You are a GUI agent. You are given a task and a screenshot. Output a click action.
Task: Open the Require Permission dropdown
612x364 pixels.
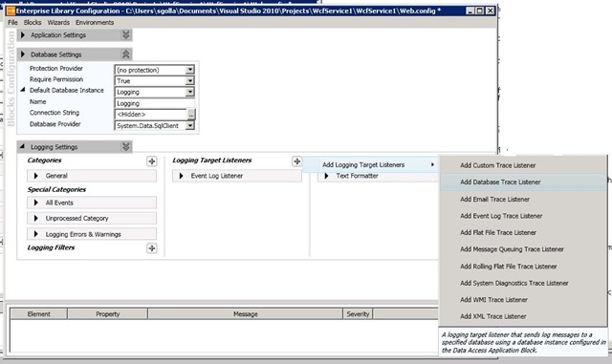pos(189,81)
